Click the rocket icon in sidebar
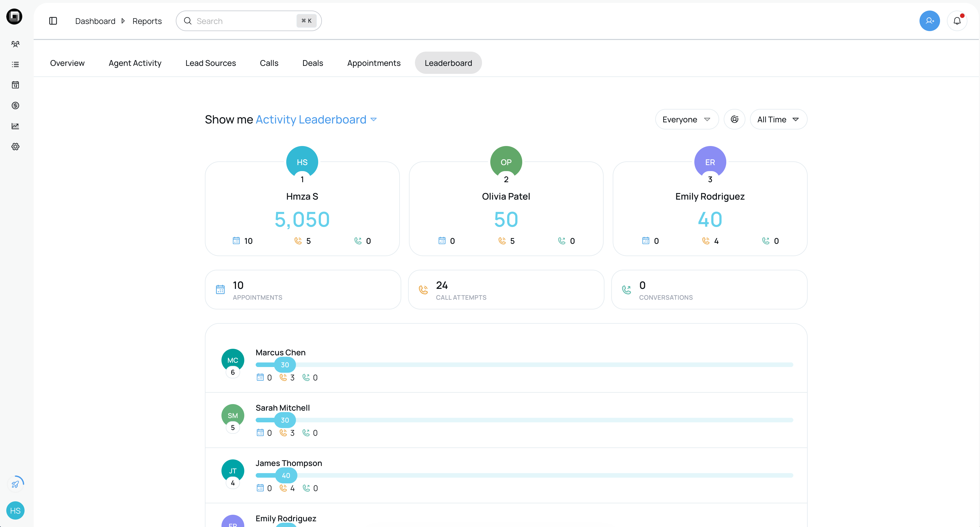 pyautogui.click(x=15, y=484)
